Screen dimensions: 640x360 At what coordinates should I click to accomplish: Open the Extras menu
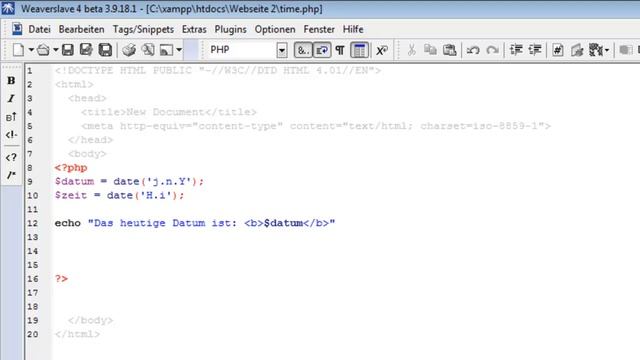194,29
